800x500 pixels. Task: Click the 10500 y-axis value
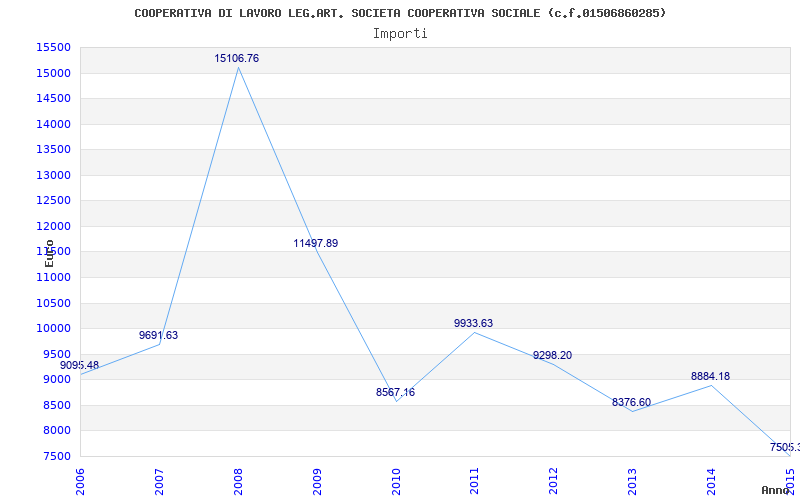click(x=53, y=303)
